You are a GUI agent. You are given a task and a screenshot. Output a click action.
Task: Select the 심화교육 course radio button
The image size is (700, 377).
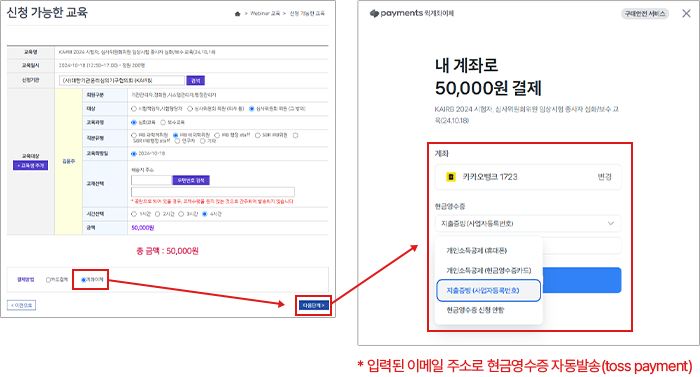point(133,122)
